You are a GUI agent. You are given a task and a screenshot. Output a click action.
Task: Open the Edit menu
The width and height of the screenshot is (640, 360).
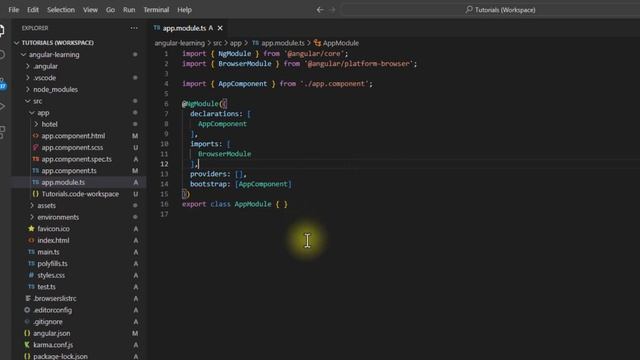[33, 10]
